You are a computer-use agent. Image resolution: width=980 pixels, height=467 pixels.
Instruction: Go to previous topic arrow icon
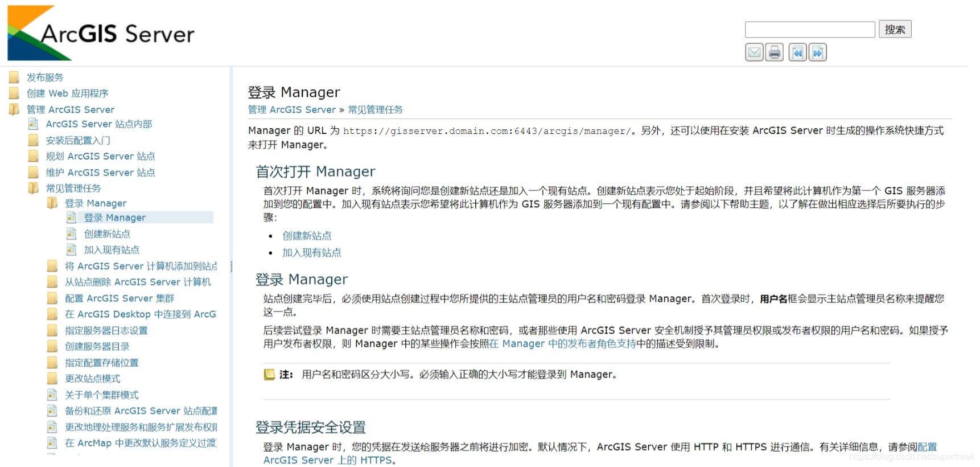797,52
